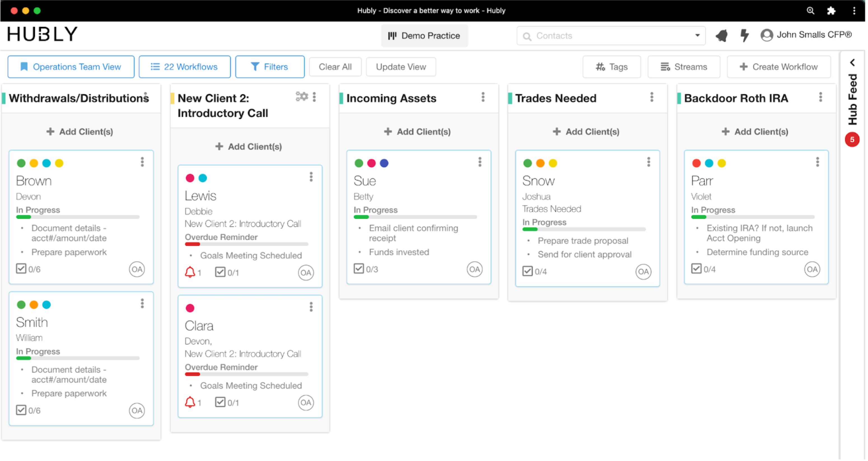Open Parr card three-dot menu

(x=817, y=162)
